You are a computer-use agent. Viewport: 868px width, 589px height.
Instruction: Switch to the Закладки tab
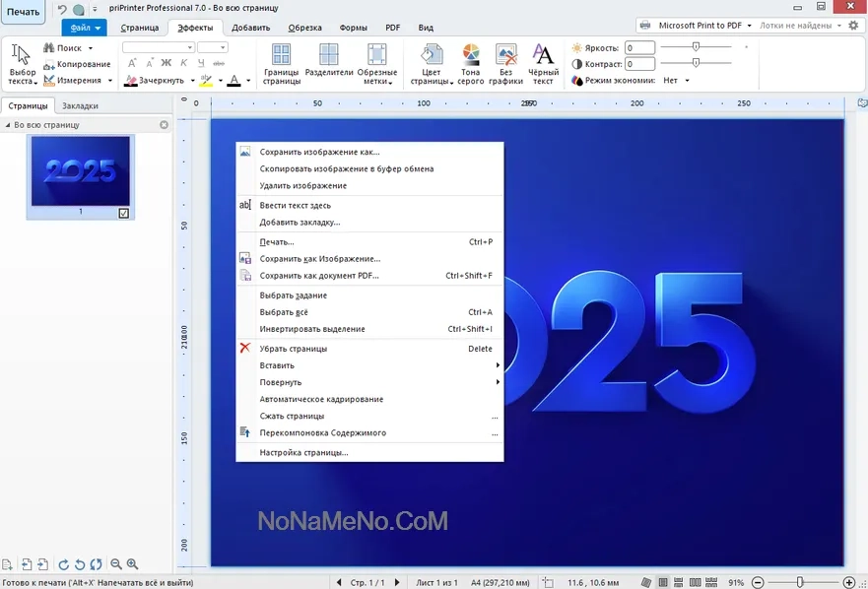[80, 105]
